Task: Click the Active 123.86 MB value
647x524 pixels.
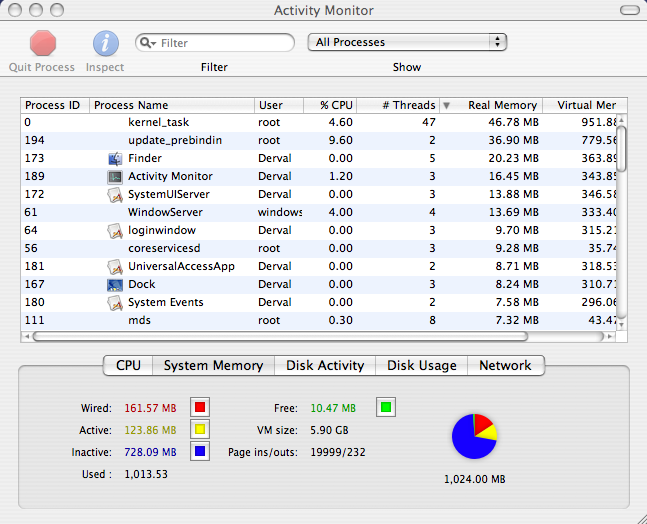Action: point(150,430)
